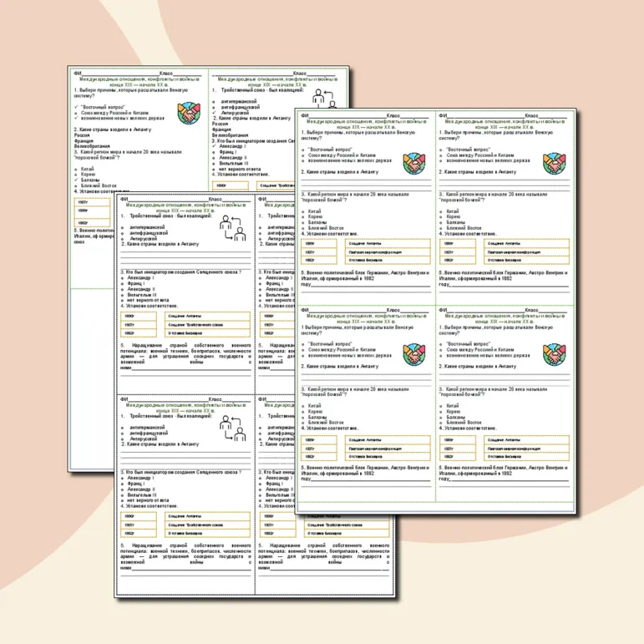This screenshot has width=644, height=644.
Task: Click the green title heading in the front sheet's top-left card
Action: [366, 124]
